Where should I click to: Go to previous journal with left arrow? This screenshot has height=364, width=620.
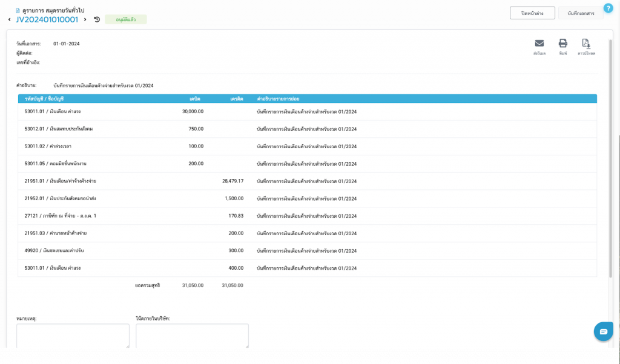tap(9, 20)
